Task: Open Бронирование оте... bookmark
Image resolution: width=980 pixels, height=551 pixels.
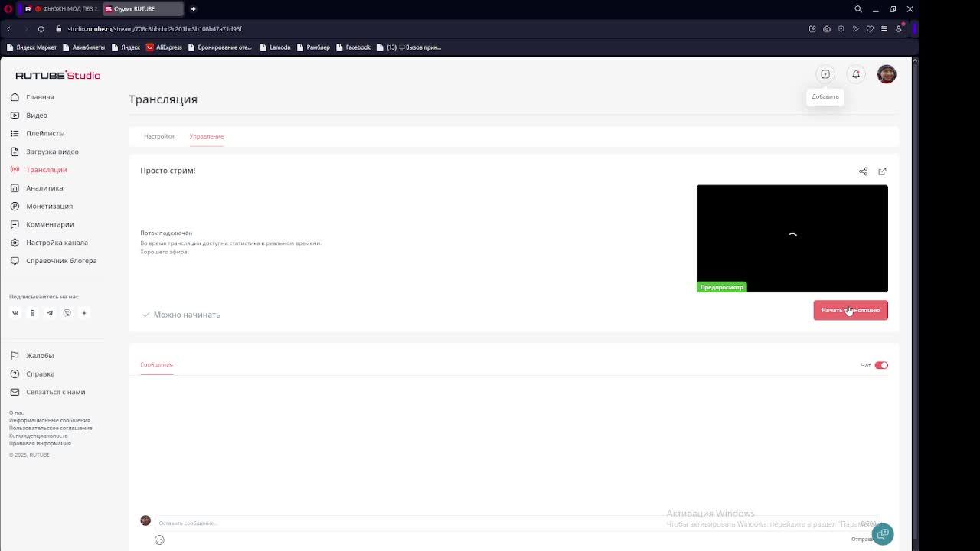Action: [220, 47]
